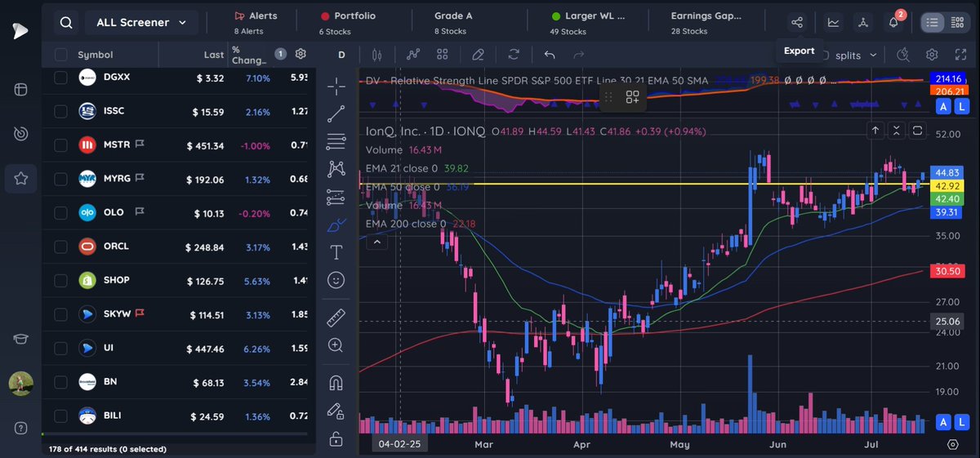Screen dimensions: 980x458
Task: Click the app logo at top-left
Action: [20, 30]
